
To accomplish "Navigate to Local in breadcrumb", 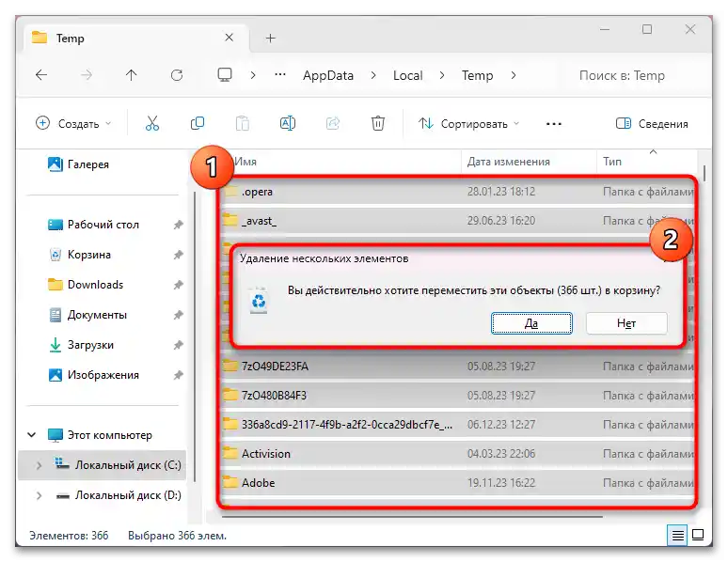I will (x=407, y=75).
